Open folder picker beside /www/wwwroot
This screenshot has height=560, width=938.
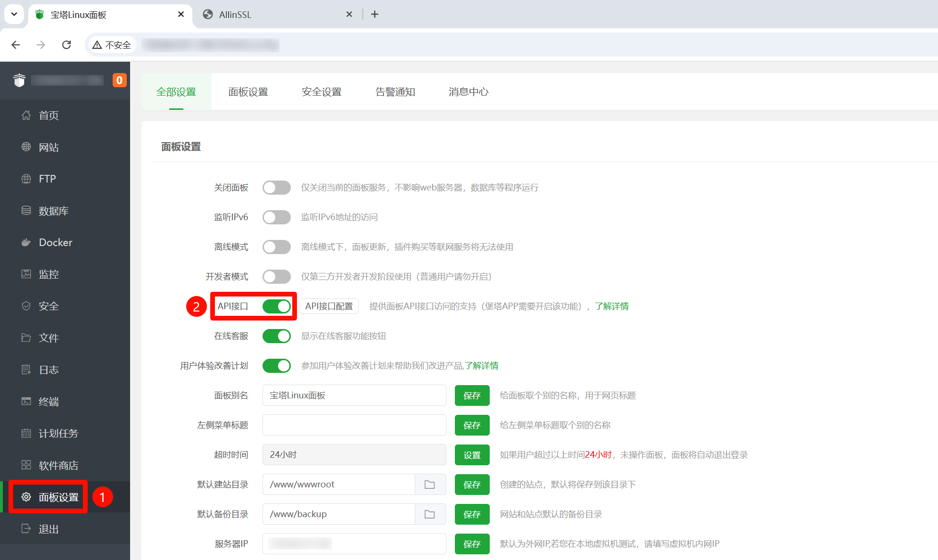(429, 484)
